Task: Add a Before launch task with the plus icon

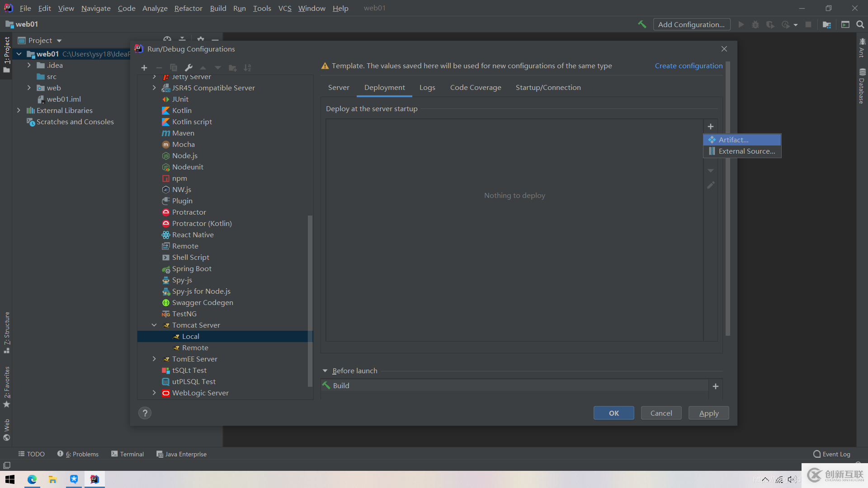Action: (x=715, y=386)
